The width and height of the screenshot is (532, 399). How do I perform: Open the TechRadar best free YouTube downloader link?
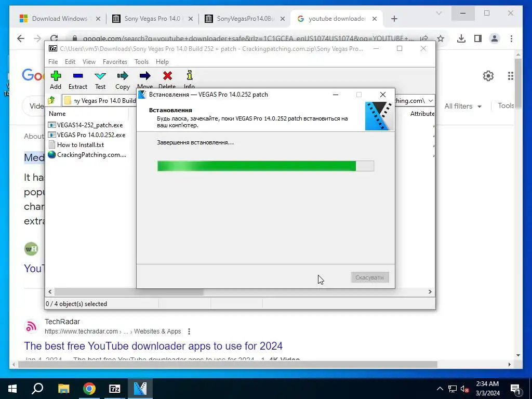click(x=153, y=345)
